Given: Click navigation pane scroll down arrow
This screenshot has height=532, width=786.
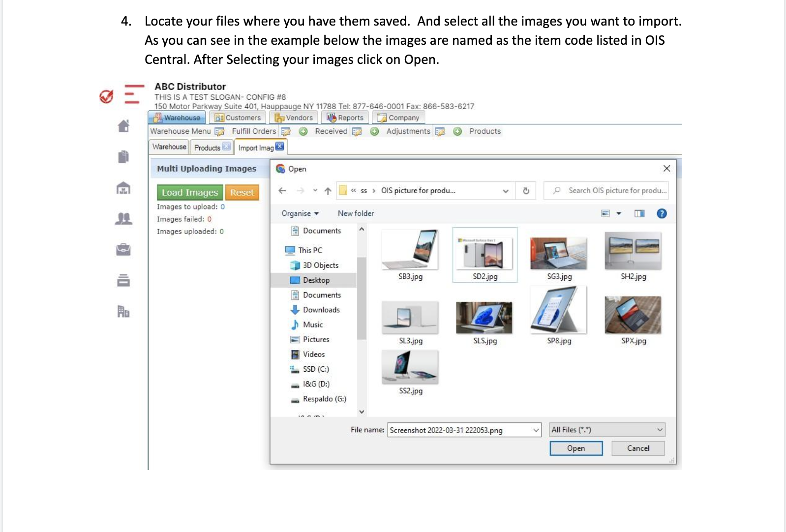Looking at the screenshot, I should (x=362, y=412).
